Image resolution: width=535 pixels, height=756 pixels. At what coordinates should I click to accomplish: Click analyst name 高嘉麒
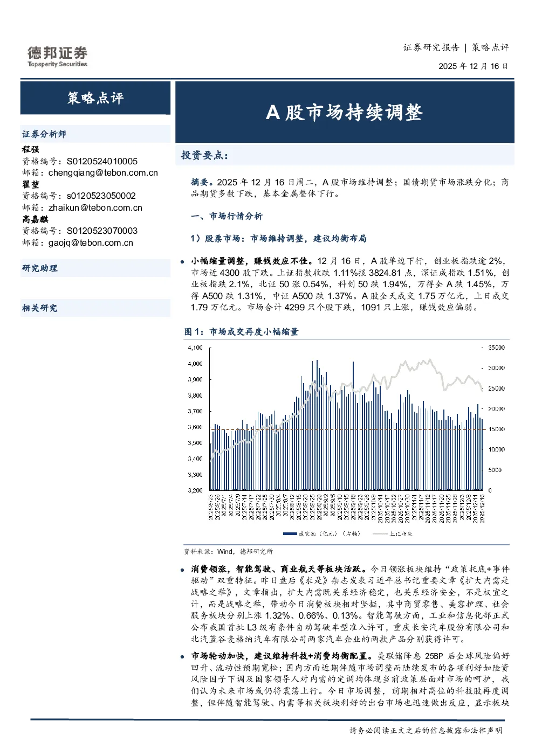[x=35, y=219]
